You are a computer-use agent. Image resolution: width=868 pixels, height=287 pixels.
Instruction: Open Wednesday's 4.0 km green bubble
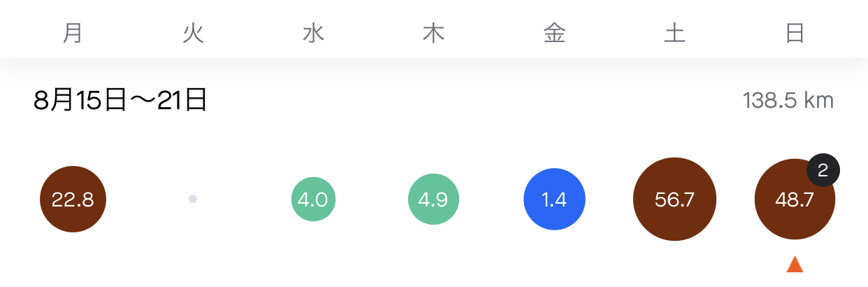click(x=313, y=199)
